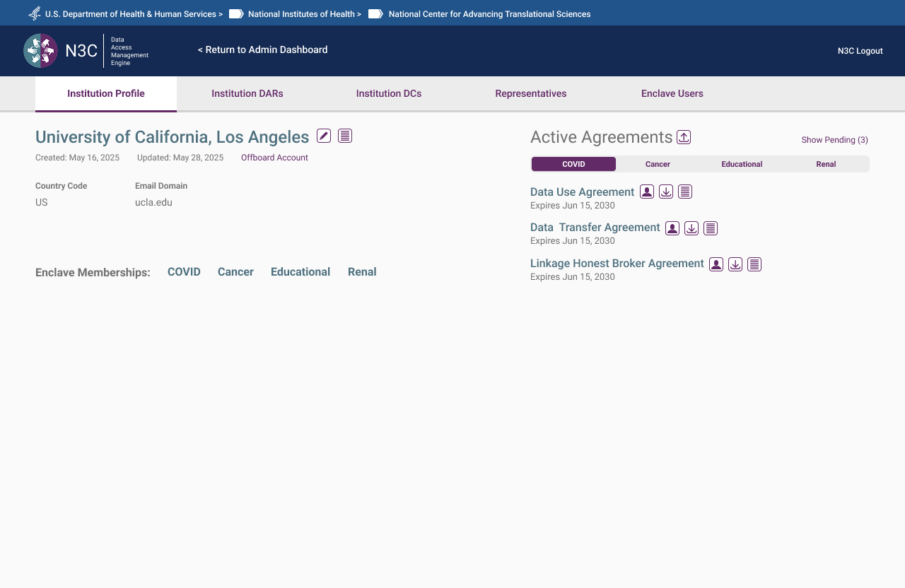Open the log icon for Data Use Agreement
The image size is (905, 588).
tap(684, 192)
